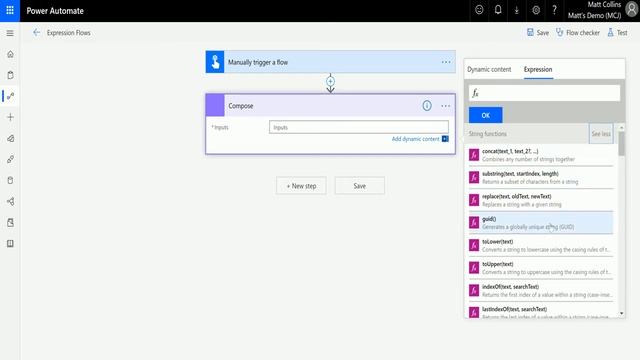
Task: Open AI Builder icon in sidebar
Action: (x=10, y=201)
